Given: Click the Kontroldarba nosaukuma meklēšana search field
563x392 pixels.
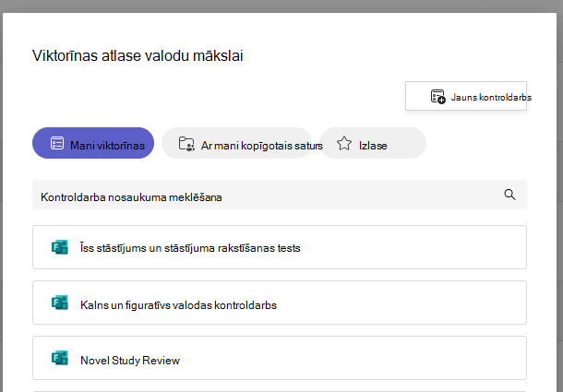Looking at the screenshot, I should [x=280, y=195].
